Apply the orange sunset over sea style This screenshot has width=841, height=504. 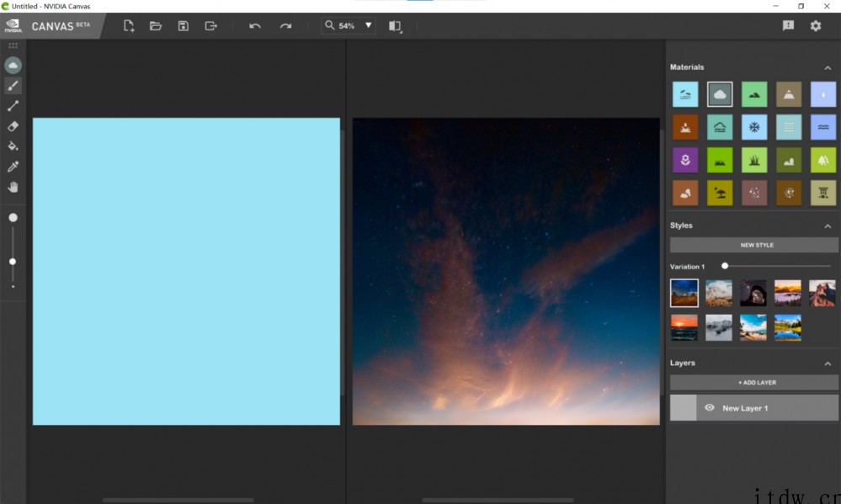coord(684,327)
